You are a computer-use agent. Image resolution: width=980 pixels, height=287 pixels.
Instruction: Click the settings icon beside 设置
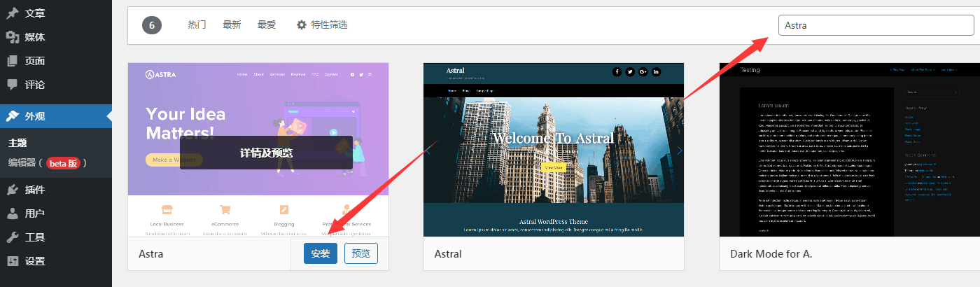13,261
